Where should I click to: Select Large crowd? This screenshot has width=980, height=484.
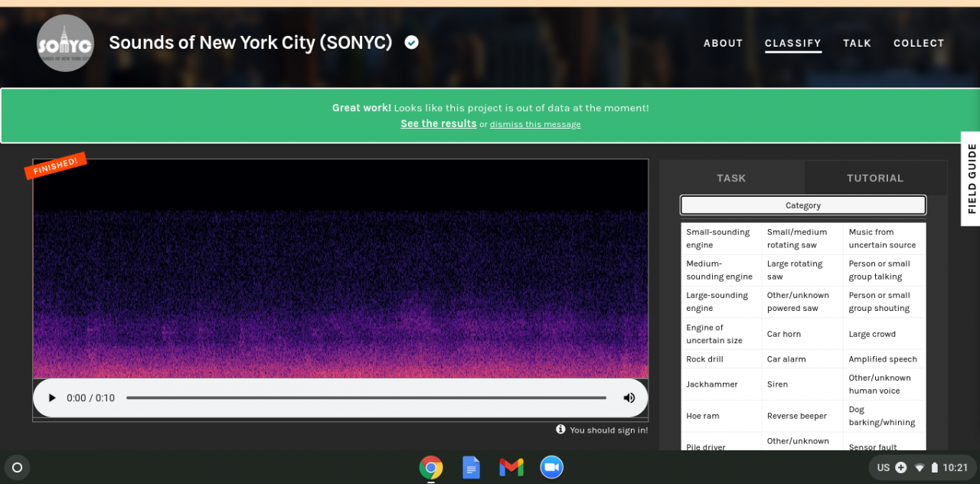point(884,334)
